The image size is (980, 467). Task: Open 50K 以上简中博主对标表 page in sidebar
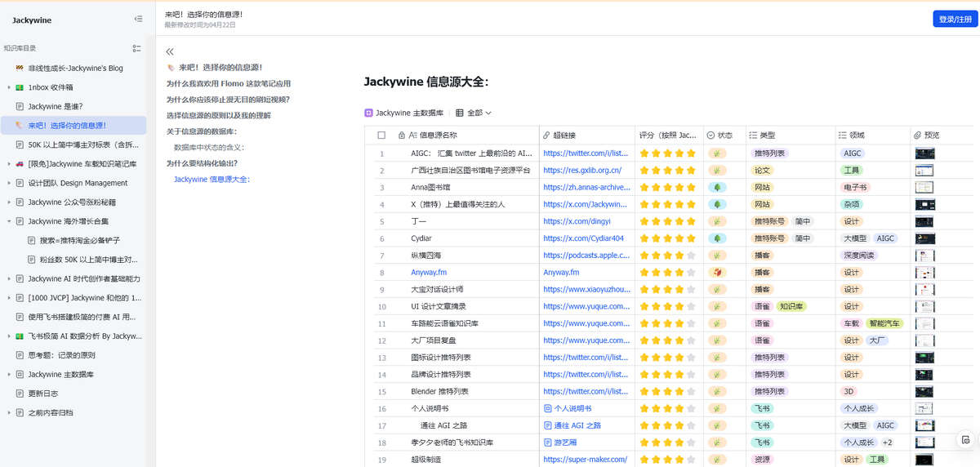(x=74, y=145)
